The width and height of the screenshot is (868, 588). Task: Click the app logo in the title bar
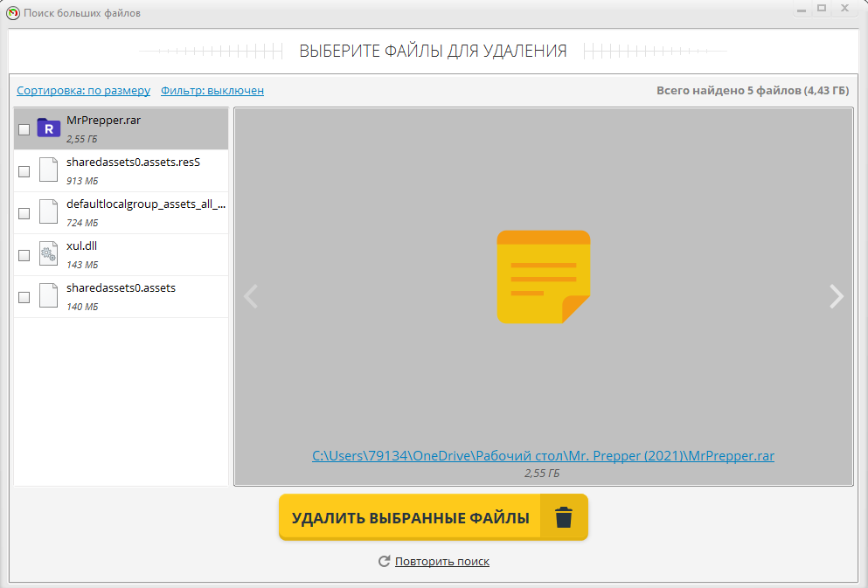coord(13,13)
